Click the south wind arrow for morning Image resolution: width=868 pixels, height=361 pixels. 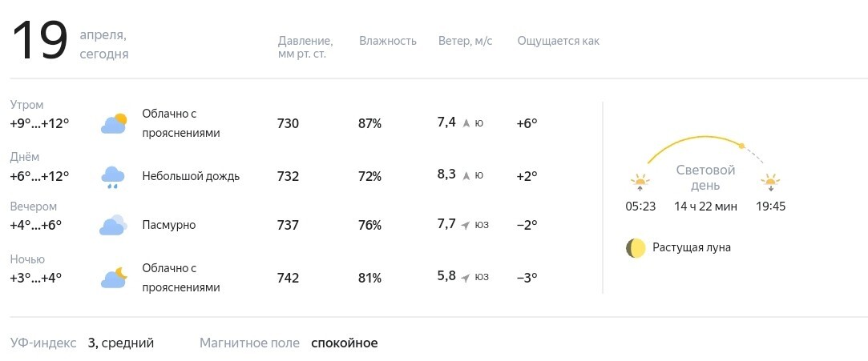click(x=466, y=123)
